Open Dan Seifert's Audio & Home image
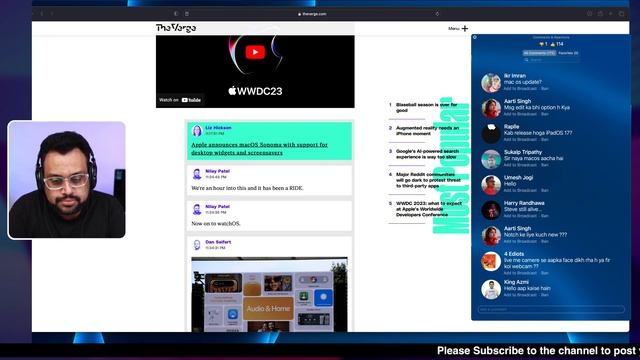 click(269, 294)
